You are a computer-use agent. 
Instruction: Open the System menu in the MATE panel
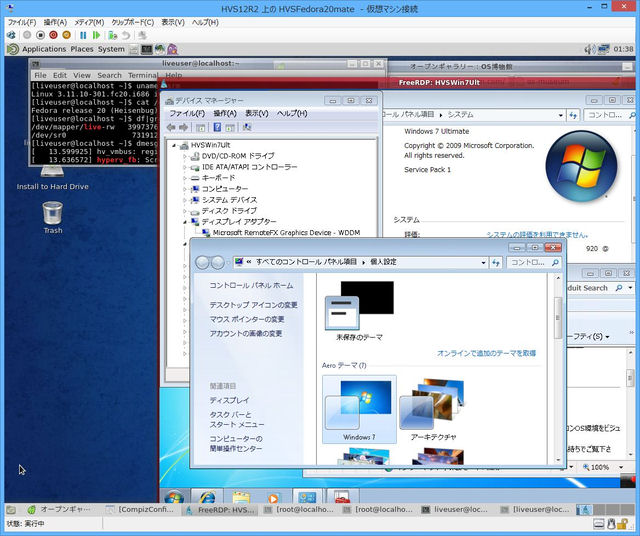[111, 49]
